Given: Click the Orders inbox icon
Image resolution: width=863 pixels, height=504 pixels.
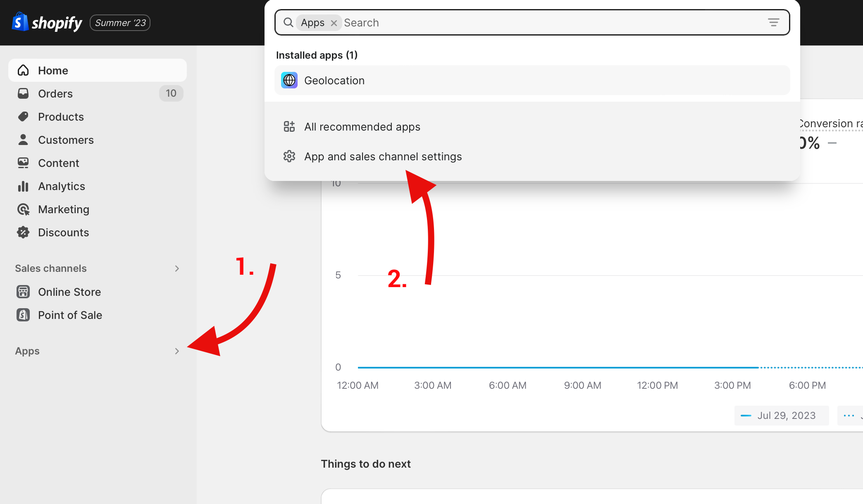Looking at the screenshot, I should pos(23,93).
